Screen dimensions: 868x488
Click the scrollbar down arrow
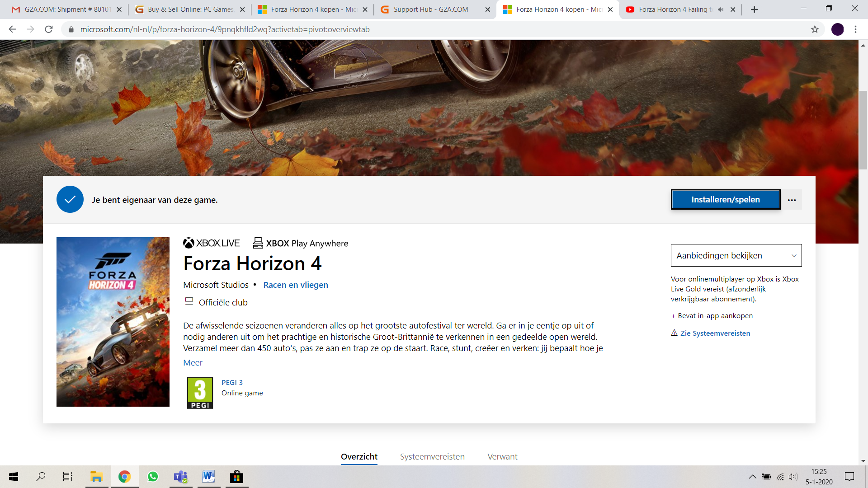(x=863, y=461)
